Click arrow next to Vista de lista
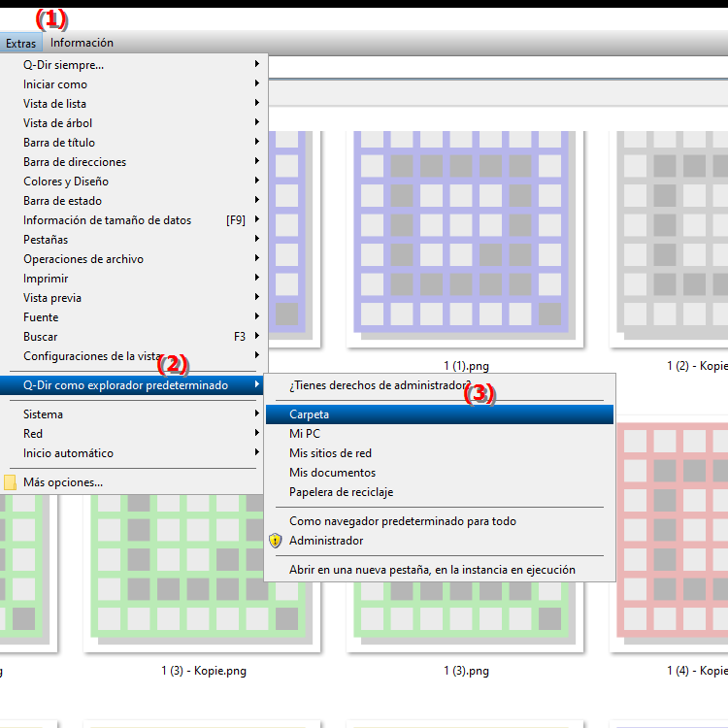This screenshot has height=728, width=728. (x=257, y=103)
